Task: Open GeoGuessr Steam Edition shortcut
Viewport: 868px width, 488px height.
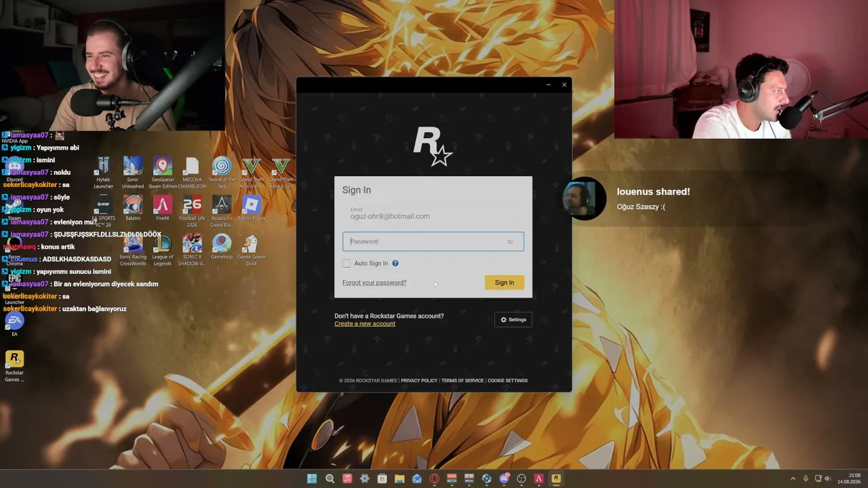Action: [162, 172]
